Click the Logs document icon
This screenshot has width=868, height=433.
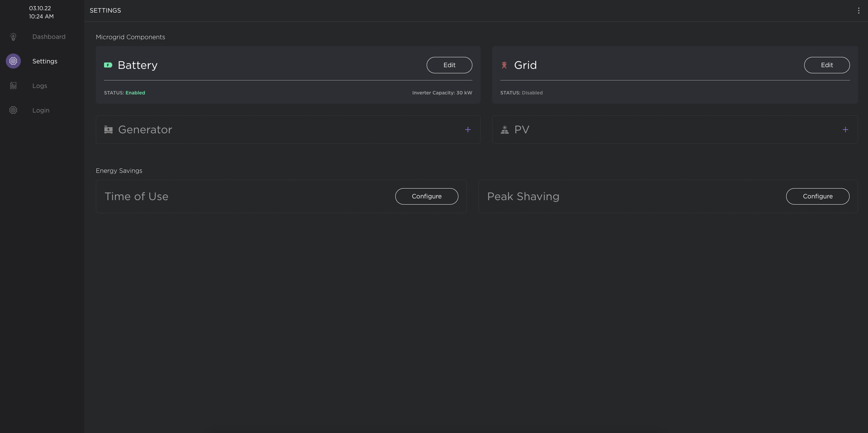(13, 86)
